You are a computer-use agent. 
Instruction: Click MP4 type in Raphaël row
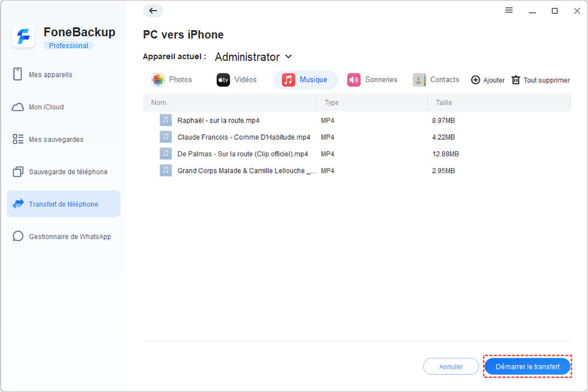click(x=327, y=121)
